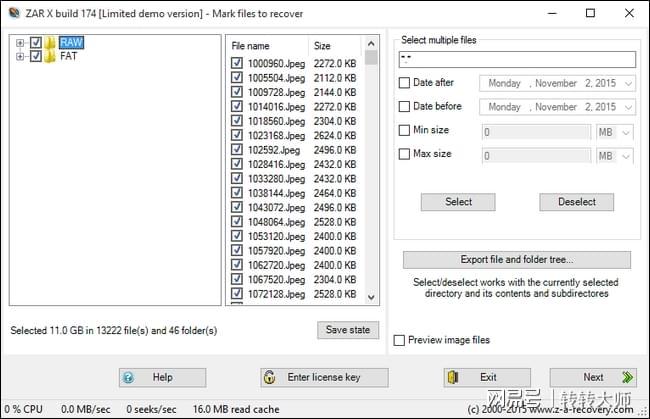Screen dimensions: 650x419
Task: Click the green double-arrow Next icon
Action: (628, 377)
